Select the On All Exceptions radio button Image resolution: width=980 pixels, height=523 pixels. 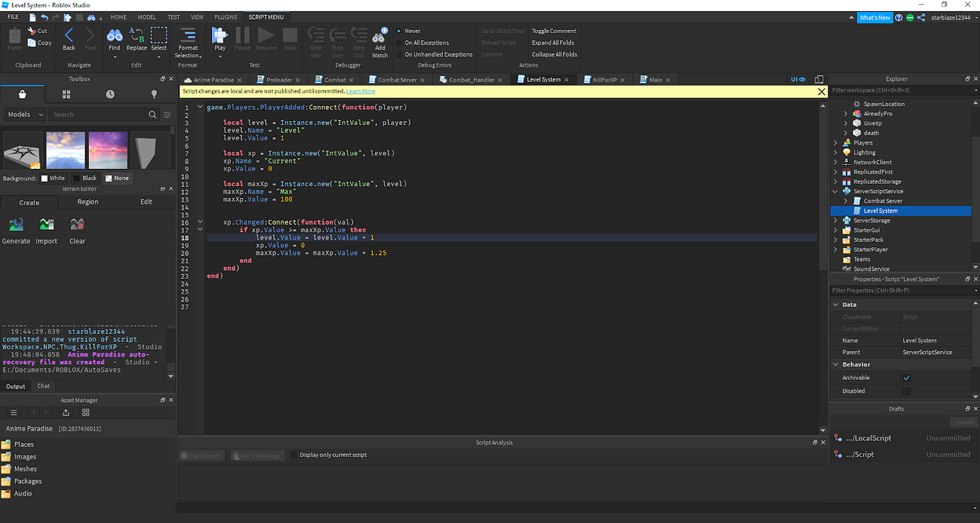click(x=401, y=42)
